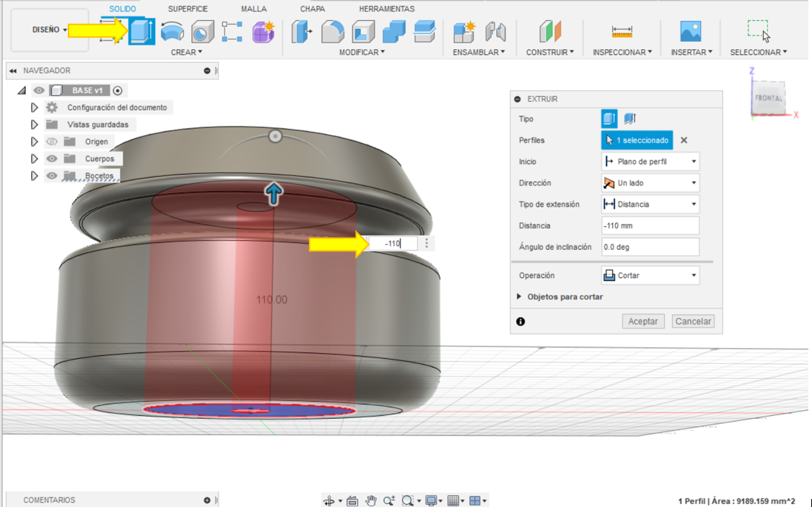Select the Extrude tool in the toolbar

[x=141, y=31]
